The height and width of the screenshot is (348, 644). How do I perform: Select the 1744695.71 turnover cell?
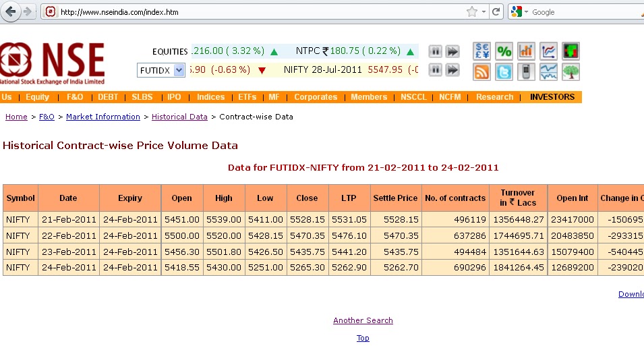click(518, 236)
